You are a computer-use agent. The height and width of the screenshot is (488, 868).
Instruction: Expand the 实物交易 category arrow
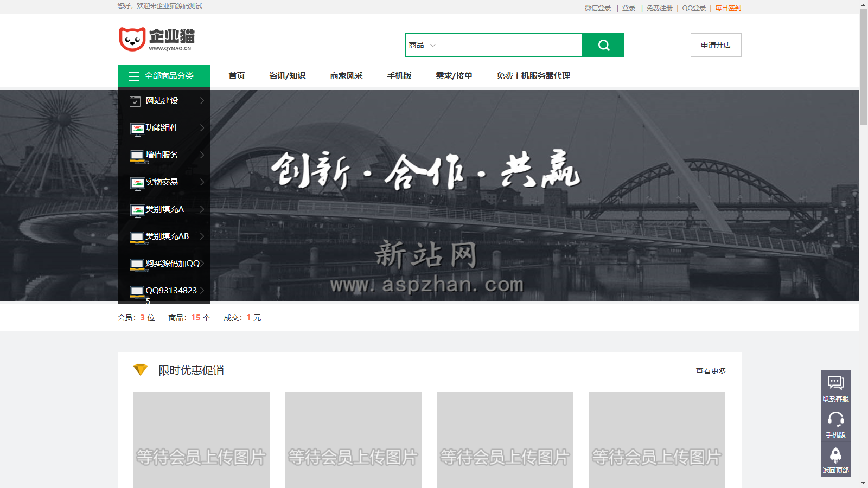click(x=202, y=182)
